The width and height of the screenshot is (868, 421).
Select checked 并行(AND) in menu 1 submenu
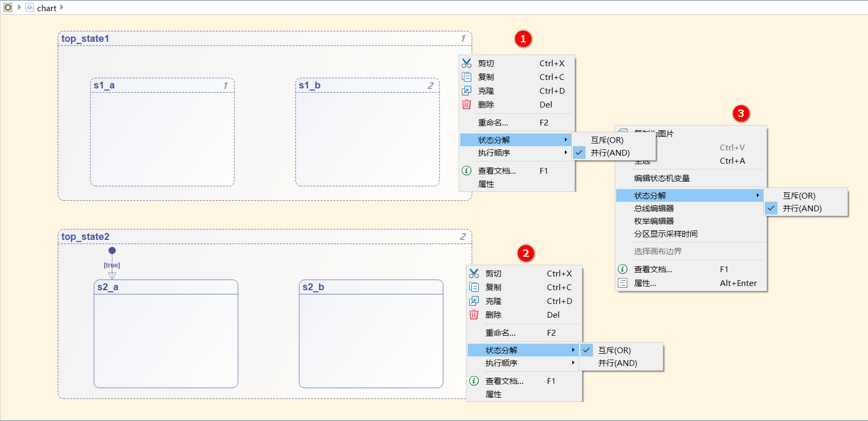tap(610, 153)
